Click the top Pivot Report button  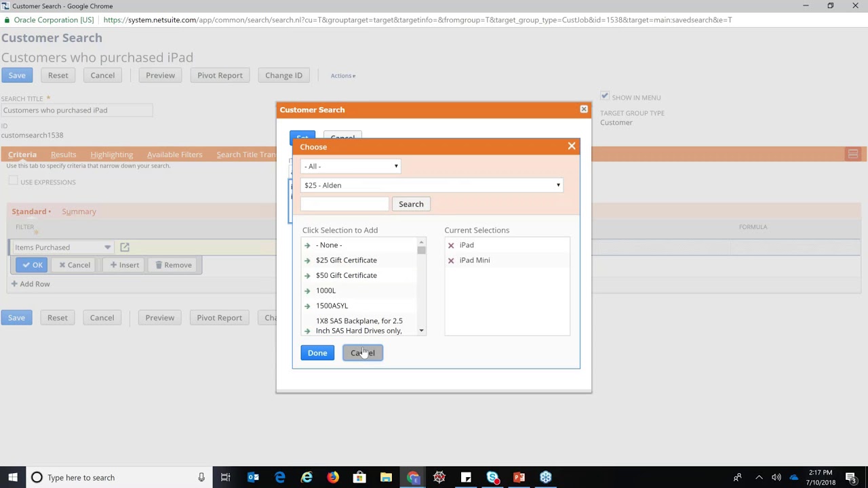(220, 75)
